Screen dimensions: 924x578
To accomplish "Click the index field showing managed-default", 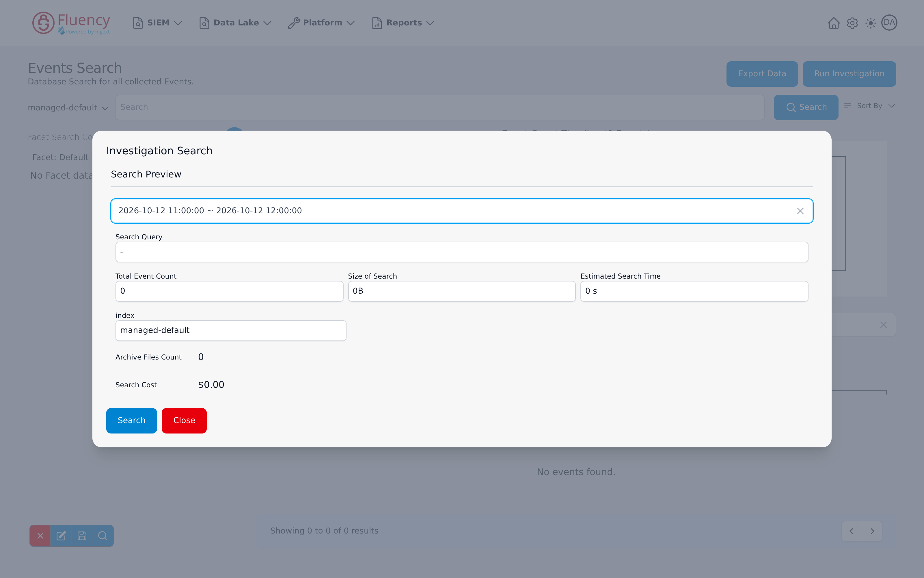I will [x=231, y=331].
